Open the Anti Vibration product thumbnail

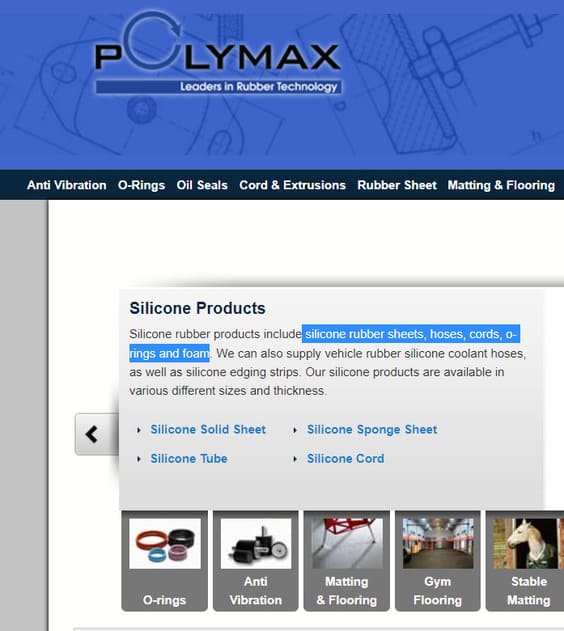(255, 561)
